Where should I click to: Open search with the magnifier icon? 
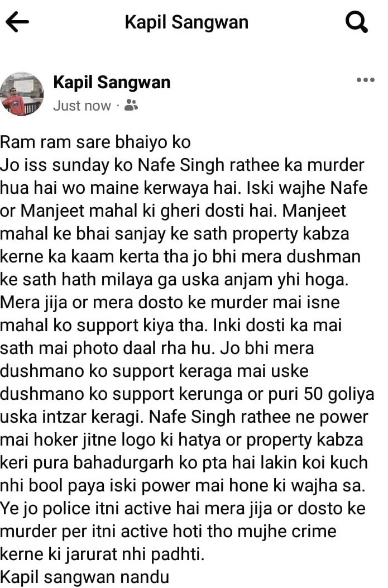[x=357, y=22]
